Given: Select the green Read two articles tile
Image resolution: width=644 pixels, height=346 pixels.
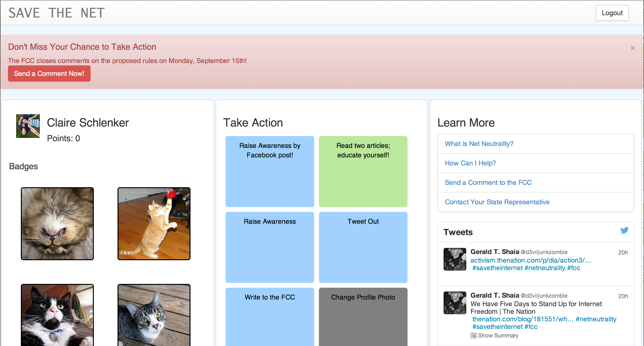Looking at the screenshot, I should 363,171.
